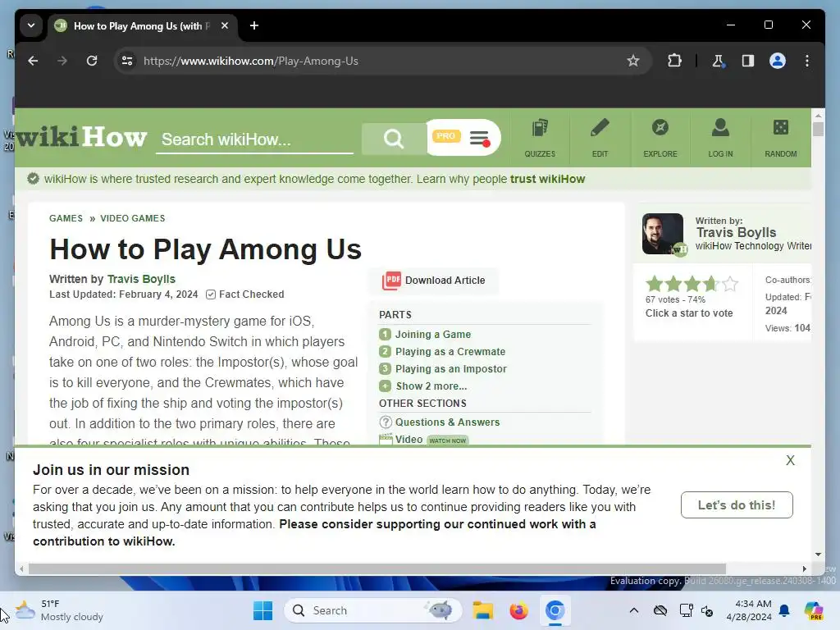The image size is (840, 630).
Task: Open the Chrome taskbar icon
Action: coord(555,610)
